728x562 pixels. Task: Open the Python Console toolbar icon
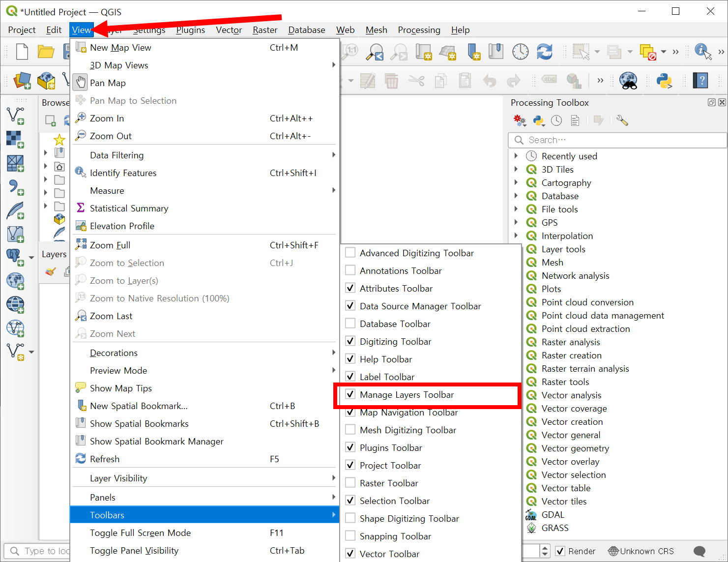tap(664, 81)
